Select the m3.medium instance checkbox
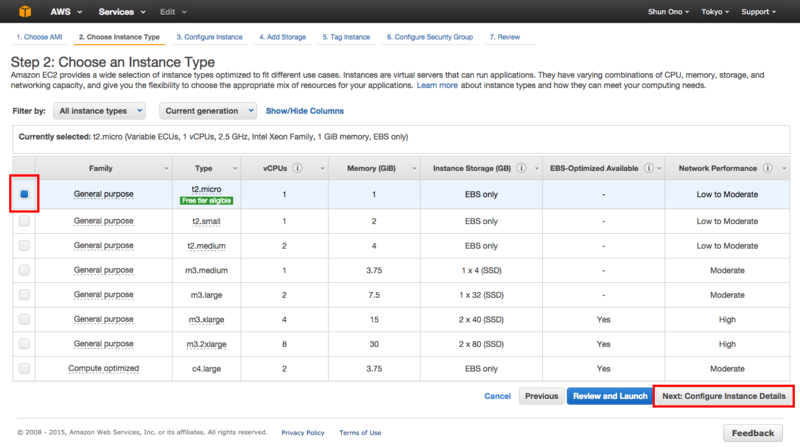Viewport: 800px width, 447px height. 24,270
